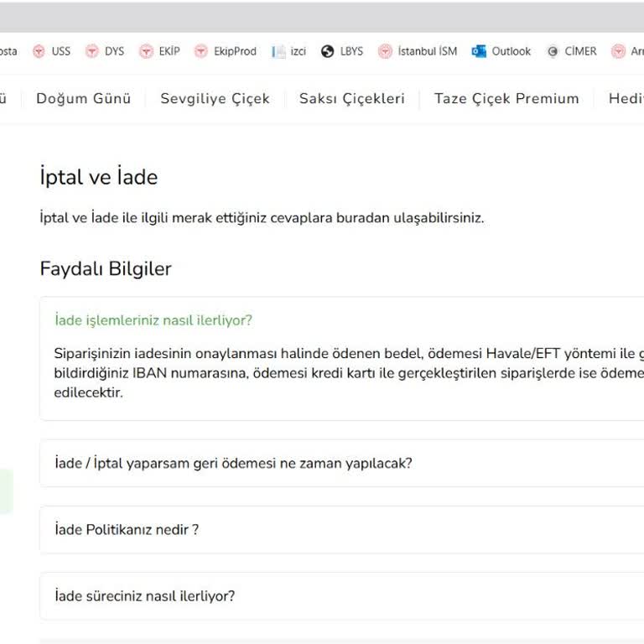Screen dimensions: 644x644
Task: Click the 'Faydalı Bilgiler' section heading
Action: tap(106, 269)
